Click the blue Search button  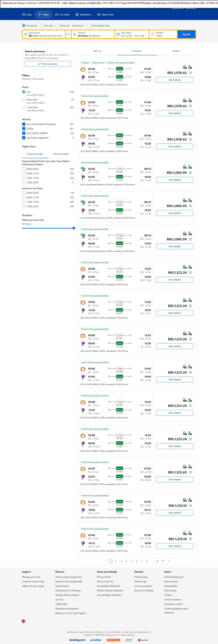coord(186,34)
